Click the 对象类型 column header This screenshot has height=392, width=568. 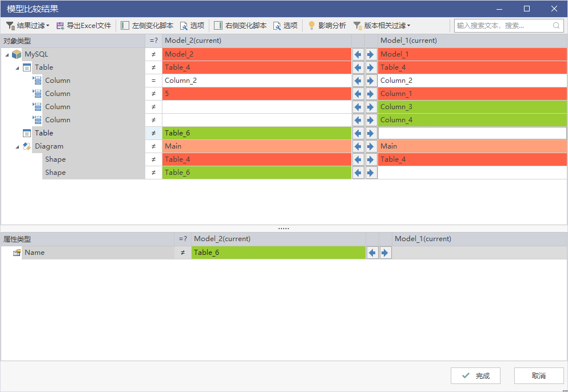(x=73, y=41)
